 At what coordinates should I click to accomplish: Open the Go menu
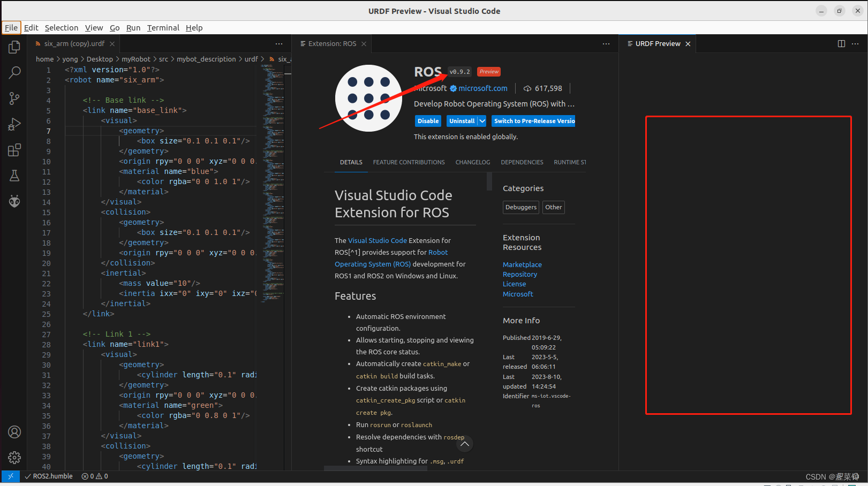click(x=115, y=28)
